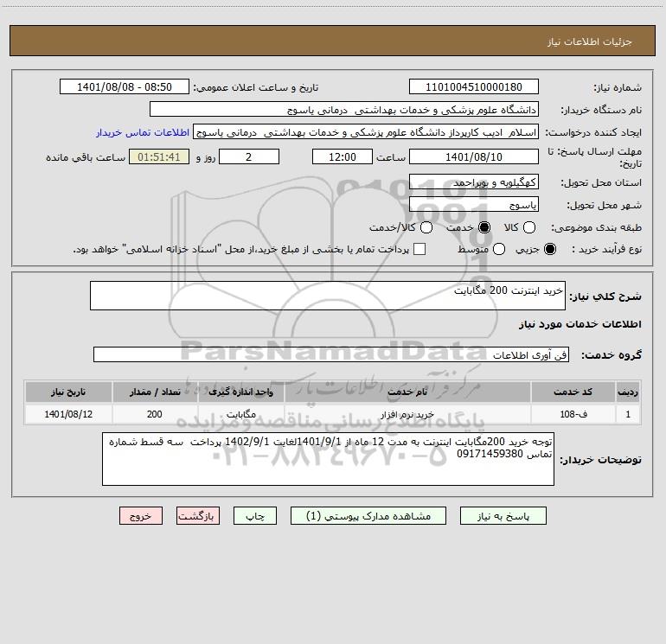Click the row number cell 1
Screen dimensions: 666x644
[628, 414]
